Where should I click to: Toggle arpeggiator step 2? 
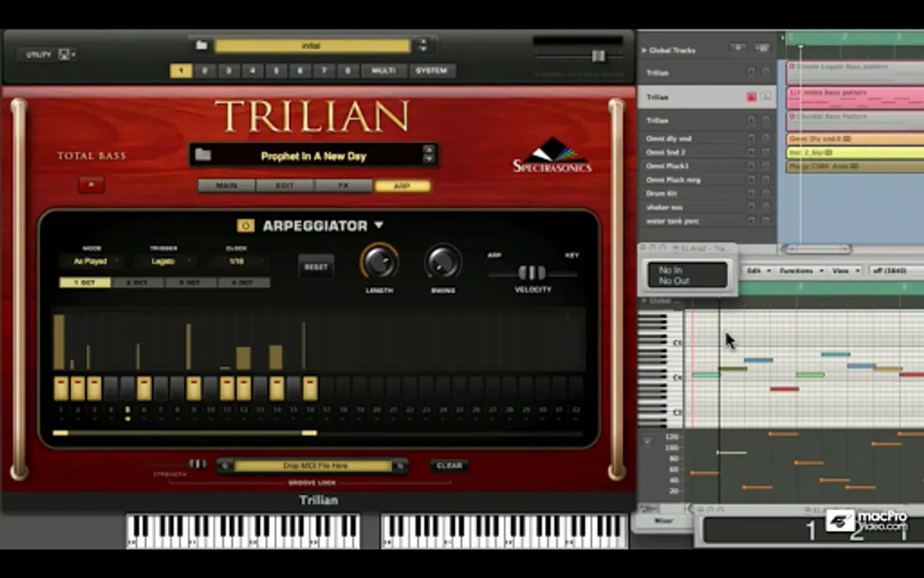78,389
